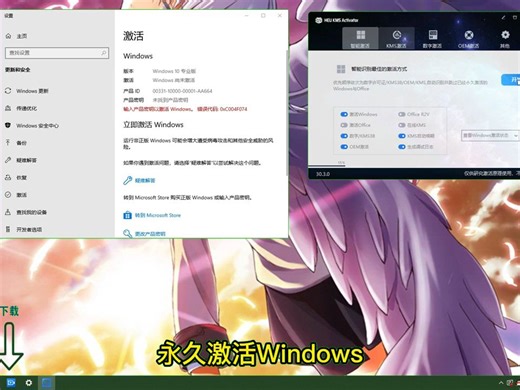Viewport: 520px width, 390px height.
Task: Open Windows 更新 via its sync icon
Action: coord(8,91)
